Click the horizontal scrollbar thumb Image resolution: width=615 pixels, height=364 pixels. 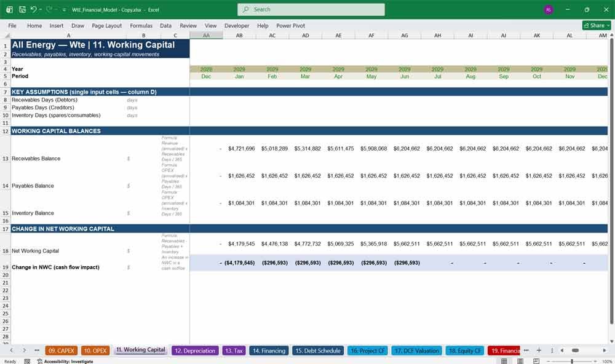(576, 350)
